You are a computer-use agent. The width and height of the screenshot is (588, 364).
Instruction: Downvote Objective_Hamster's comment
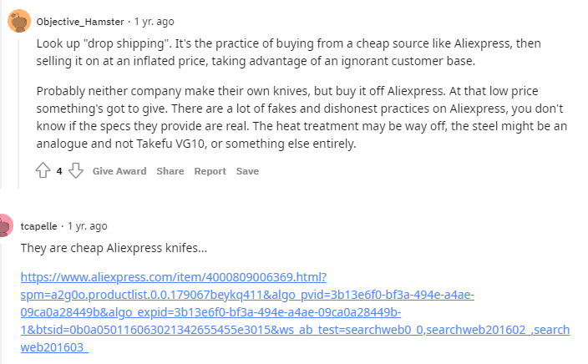click(x=76, y=170)
